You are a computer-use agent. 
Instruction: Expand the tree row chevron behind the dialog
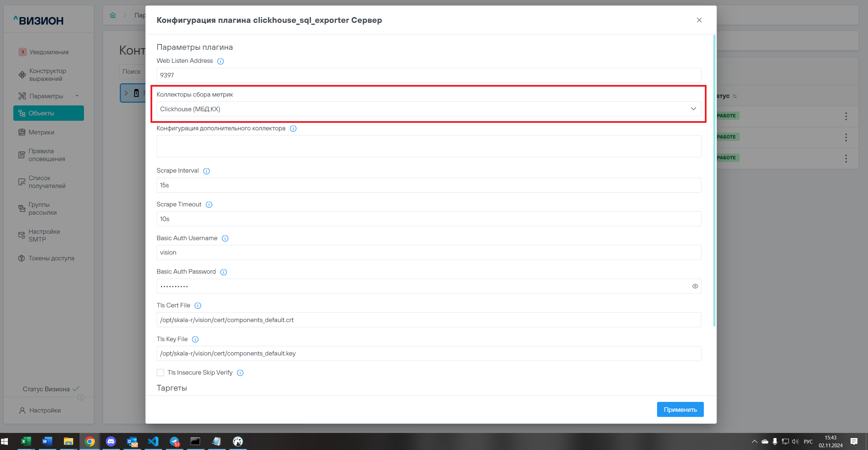(x=126, y=93)
